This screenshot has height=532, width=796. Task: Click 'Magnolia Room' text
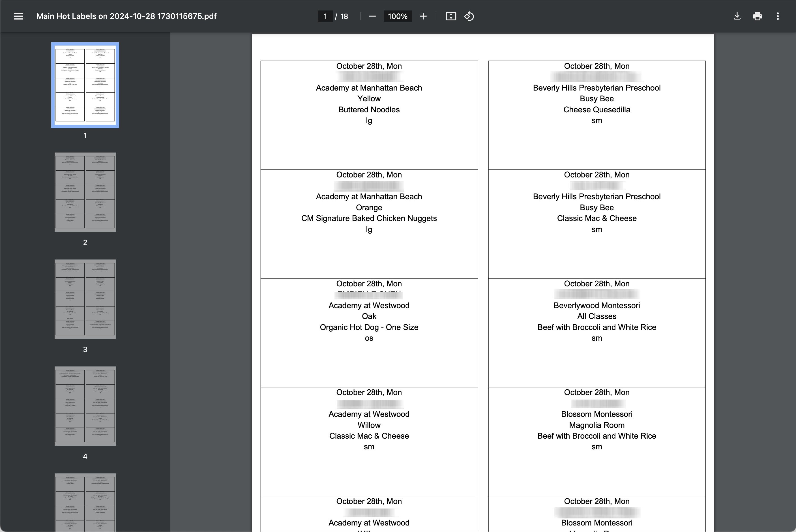point(597,425)
